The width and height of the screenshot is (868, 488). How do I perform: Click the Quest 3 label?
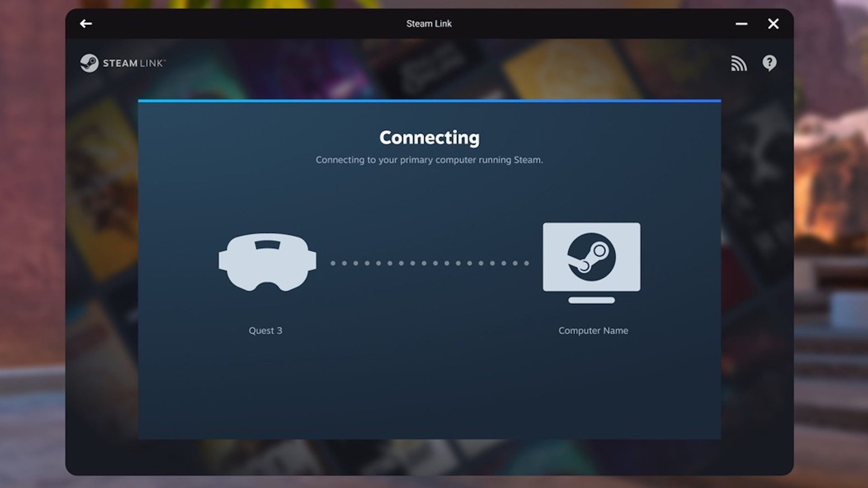[x=265, y=331]
